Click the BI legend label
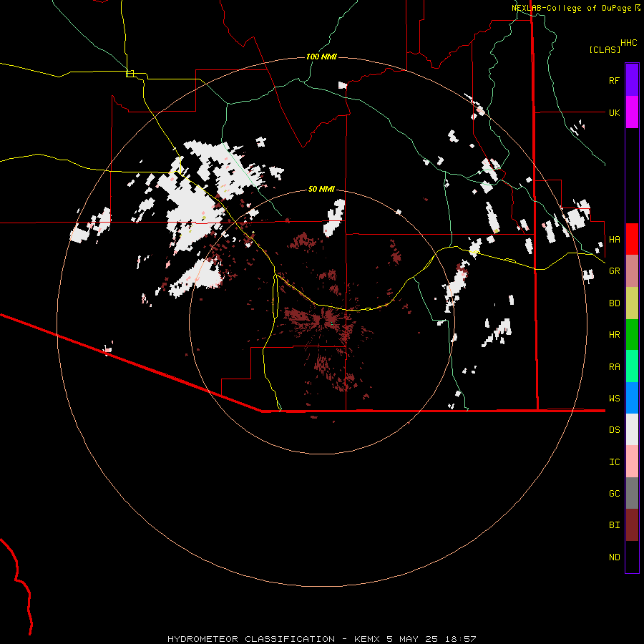Image resolution: width=644 pixels, height=644 pixels. [x=614, y=525]
